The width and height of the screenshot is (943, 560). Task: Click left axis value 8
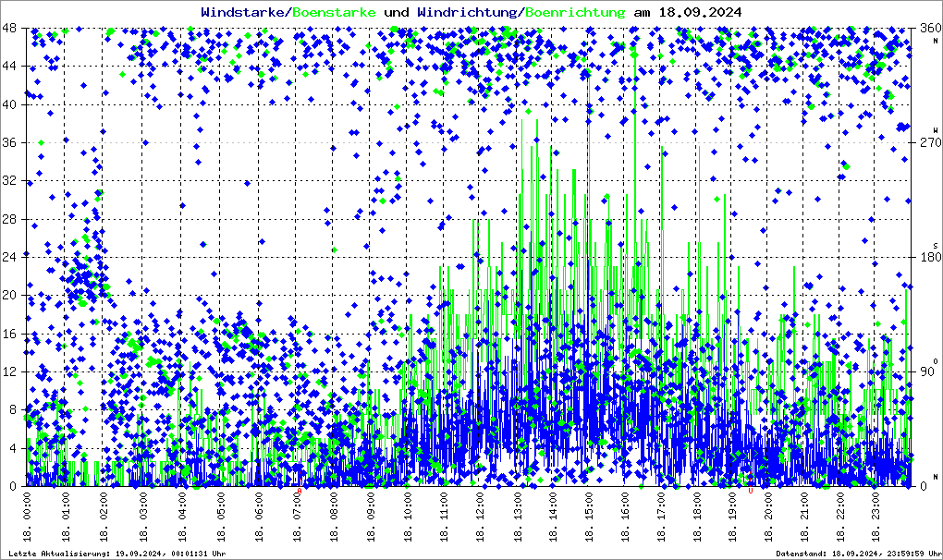click(12, 409)
